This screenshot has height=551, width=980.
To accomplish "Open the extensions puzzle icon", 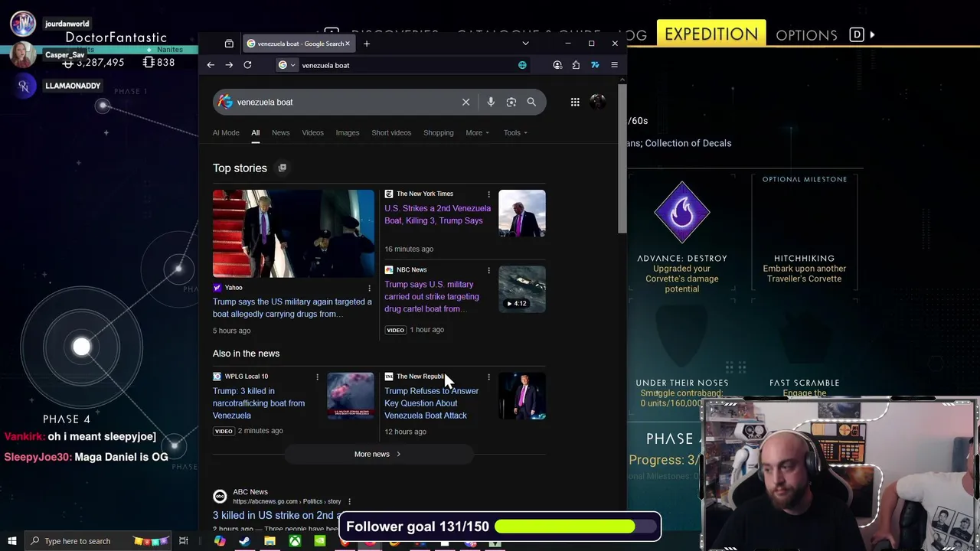I will coord(576,65).
